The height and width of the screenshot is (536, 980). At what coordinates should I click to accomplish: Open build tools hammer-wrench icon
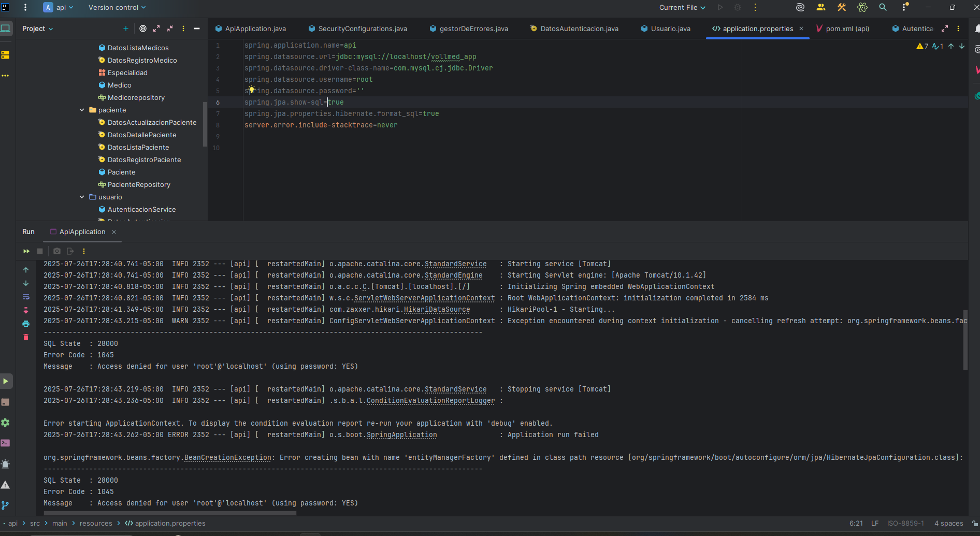pyautogui.click(x=842, y=7)
